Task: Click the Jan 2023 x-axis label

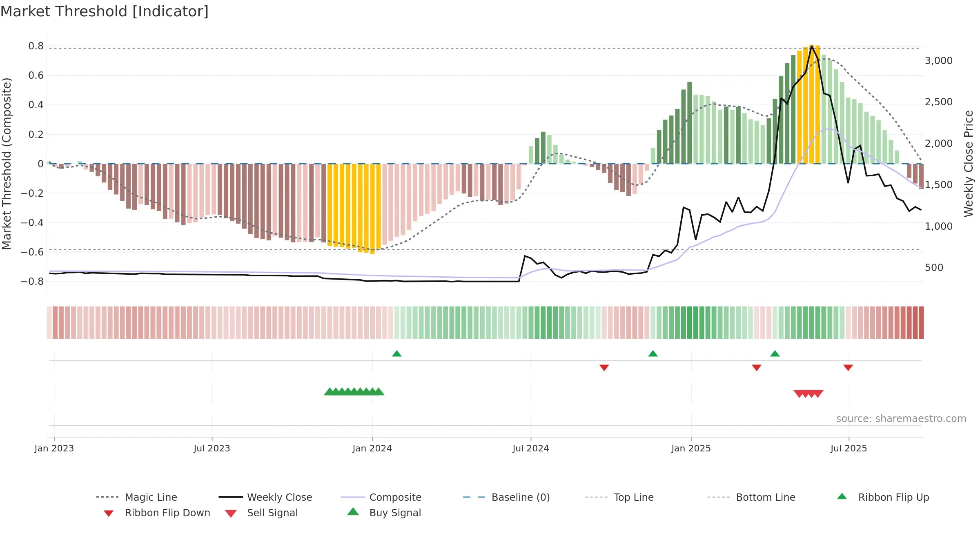Action: [x=54, y=448]
